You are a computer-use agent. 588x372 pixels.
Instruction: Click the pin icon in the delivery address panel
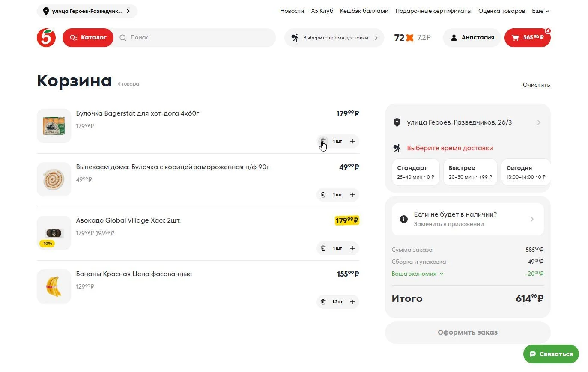pos(397,122)
